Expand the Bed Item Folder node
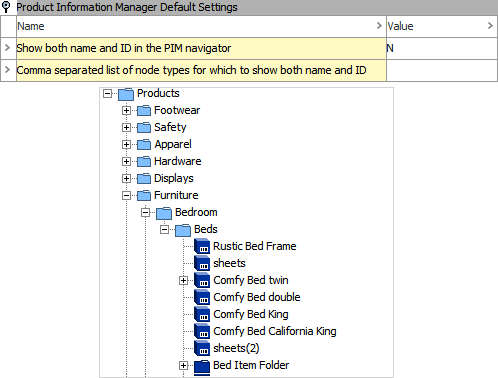Image resolution: width=498 pixels, height=378 pixels. tap(183, 366)
